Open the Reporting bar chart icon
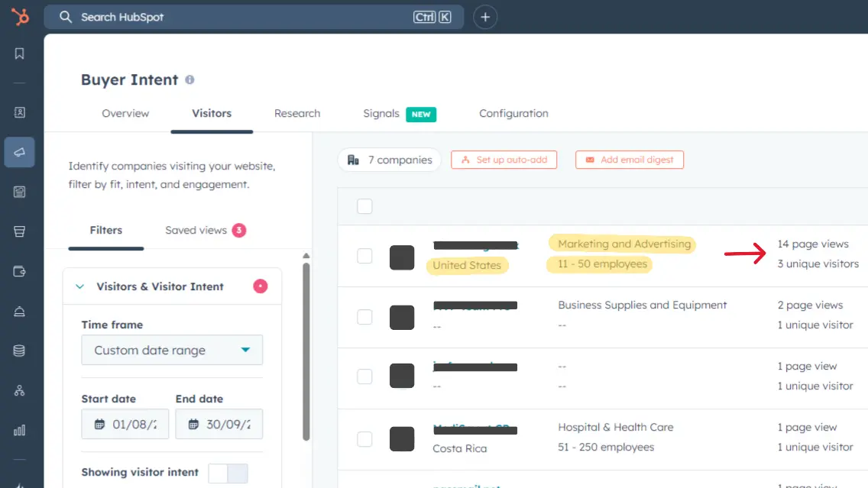868x488 pixels. pyautogui.click(x=20, y=430)
